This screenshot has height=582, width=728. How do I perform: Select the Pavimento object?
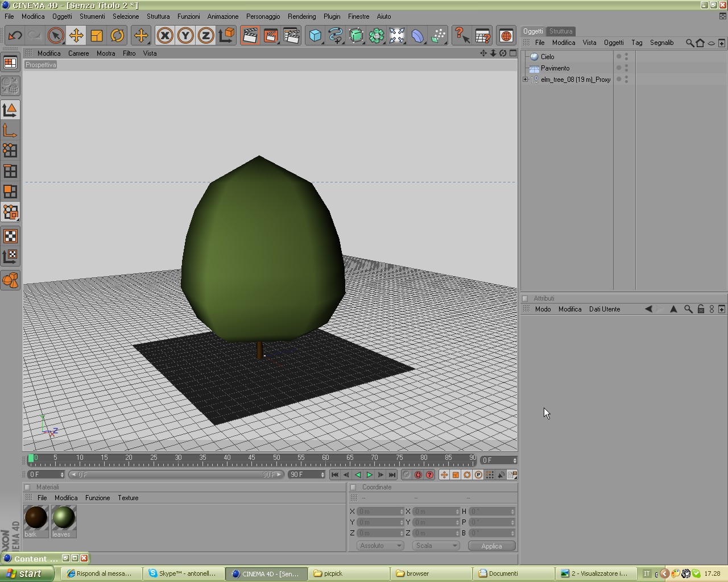tap(555, 68)
